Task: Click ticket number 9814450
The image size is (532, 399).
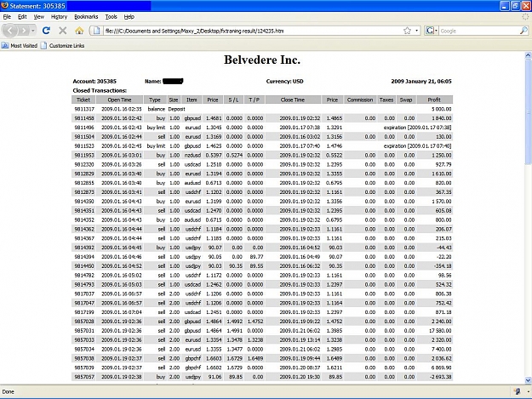Action: click(84, 266)
